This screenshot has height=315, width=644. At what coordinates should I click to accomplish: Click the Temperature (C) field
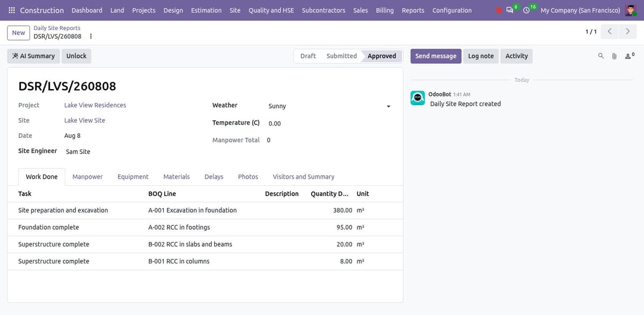click(x=330, y=123)
